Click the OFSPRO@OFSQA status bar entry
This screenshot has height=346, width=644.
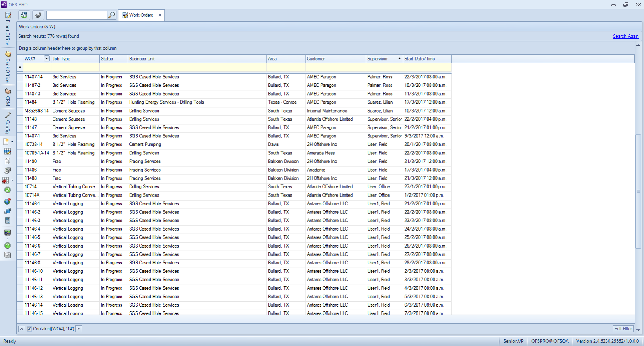550,341
